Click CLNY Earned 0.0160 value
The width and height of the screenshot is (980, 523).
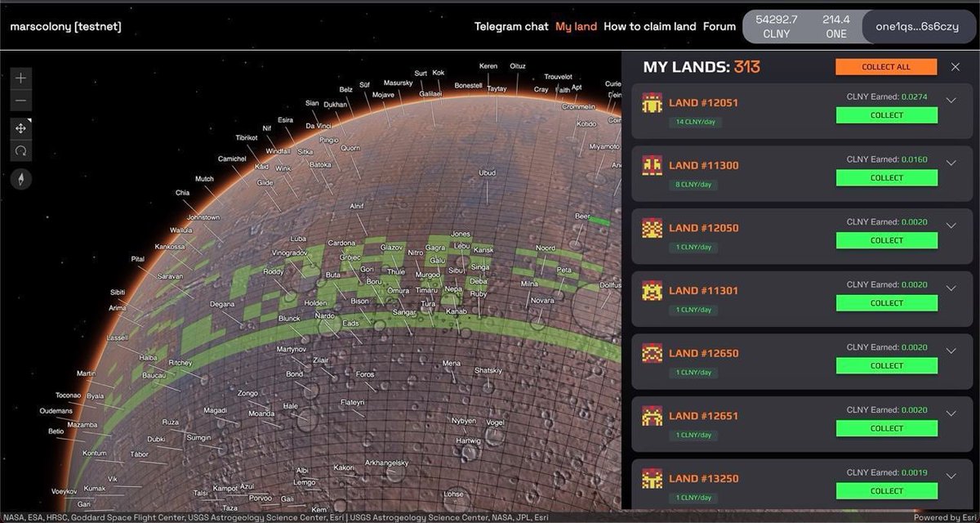pos(915,159)
